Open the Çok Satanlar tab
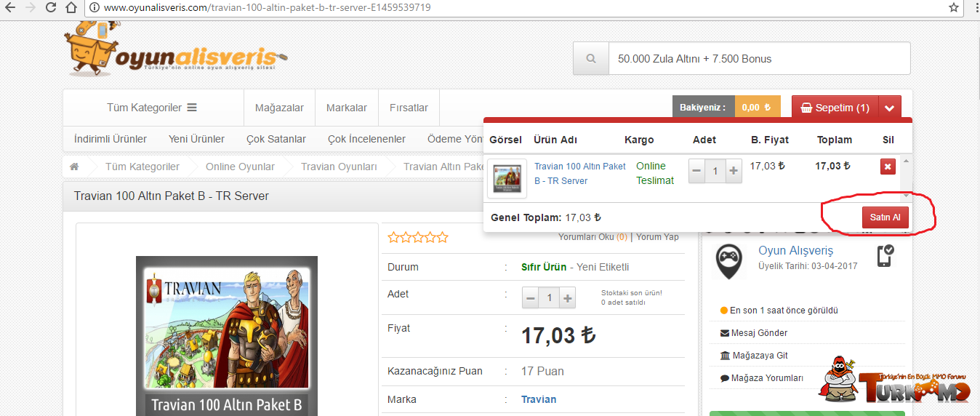The width and height of the screenshot is (980, 416). pyautogui.click(x=276, y=139)
